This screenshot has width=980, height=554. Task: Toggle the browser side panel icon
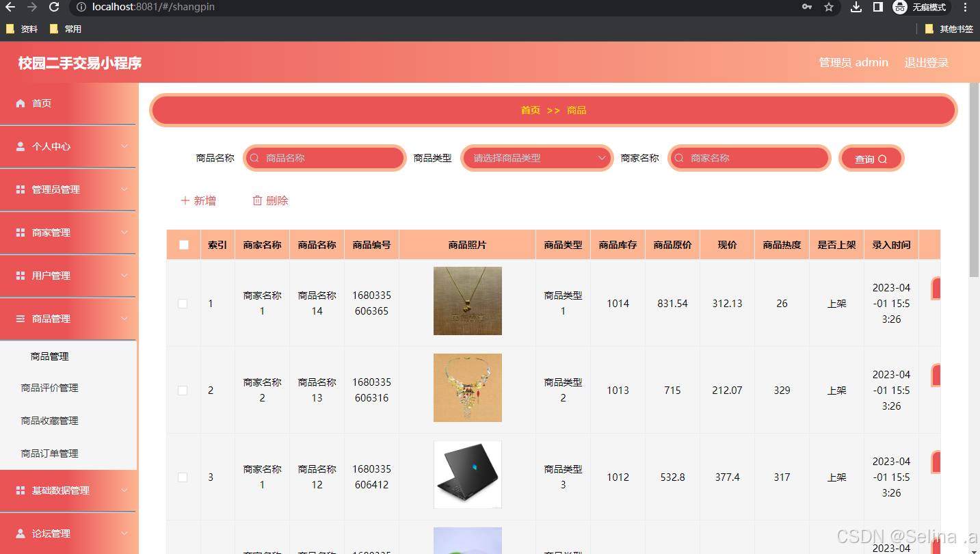tap(877, 7)
